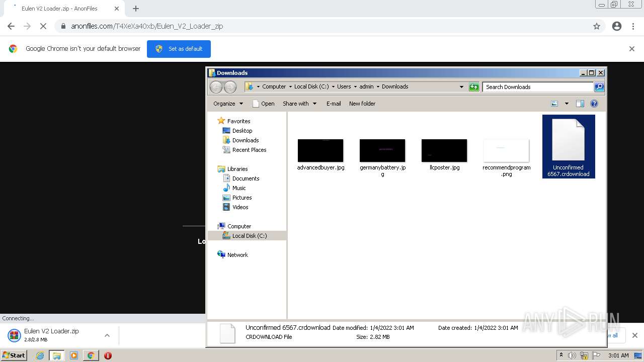Close the Chrome downloads bar
644x362 pixels.
(634, 335)
